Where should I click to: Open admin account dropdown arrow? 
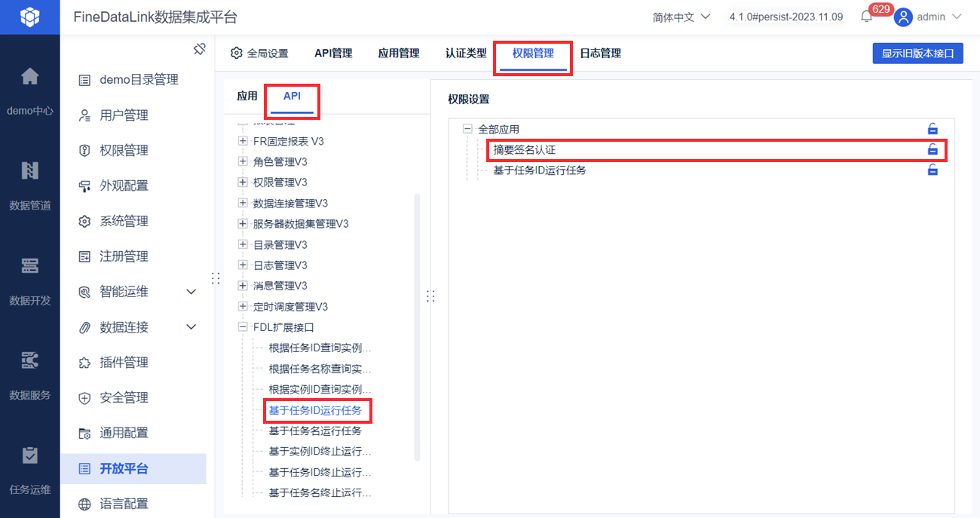coord(957,17)
